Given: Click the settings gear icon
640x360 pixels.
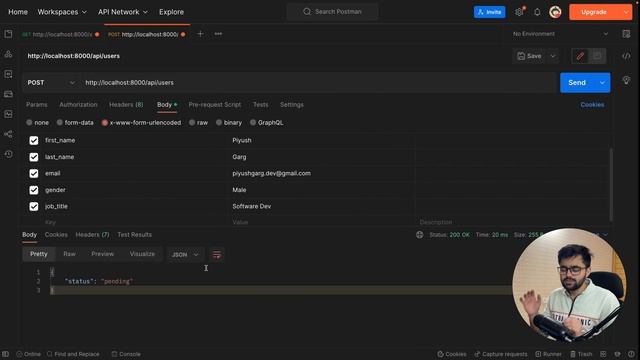Looking at the screenshot, I should [x=519, y=12].
